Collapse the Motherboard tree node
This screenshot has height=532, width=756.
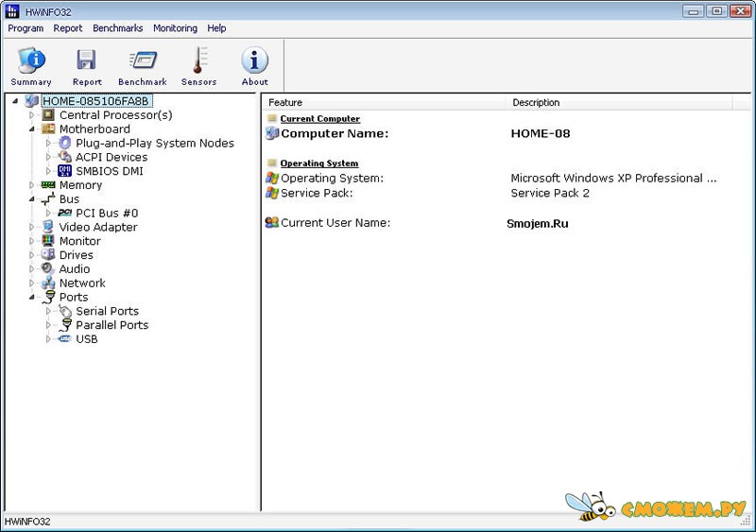tap(32, 129)
